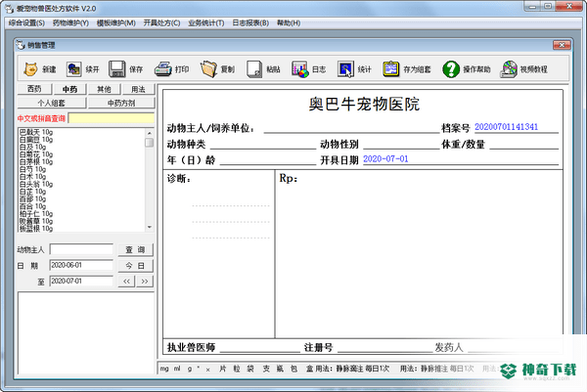The width and height of the screenshot is (587, 392).
Task: Select 白茅根 10g in the herb list
Action: click(36, 162)
